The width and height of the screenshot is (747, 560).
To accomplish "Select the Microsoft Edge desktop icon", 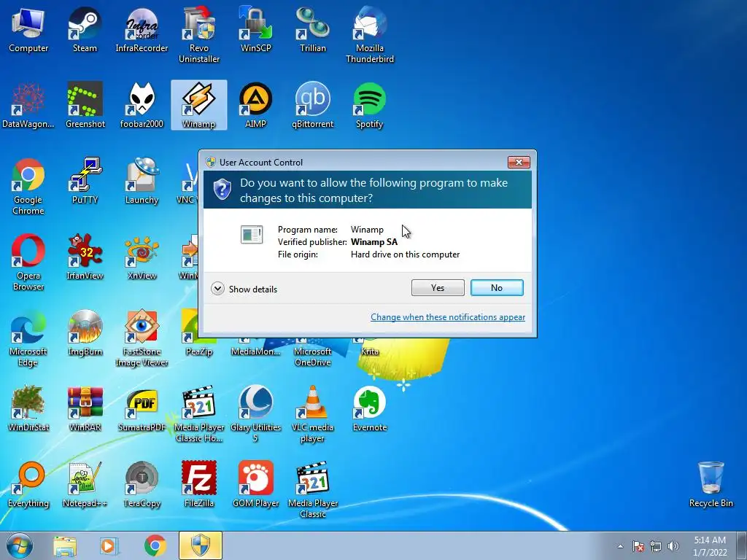I will [x=28, y=338].
